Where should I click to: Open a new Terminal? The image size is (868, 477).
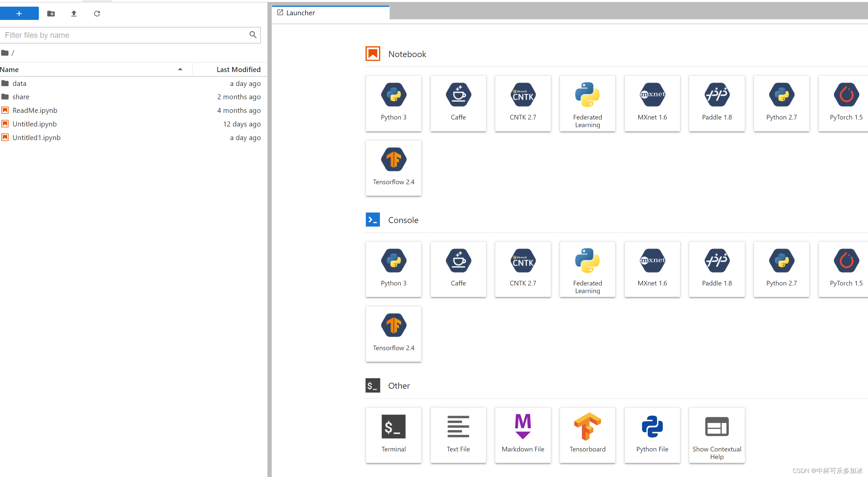click(x=393, y=435)
